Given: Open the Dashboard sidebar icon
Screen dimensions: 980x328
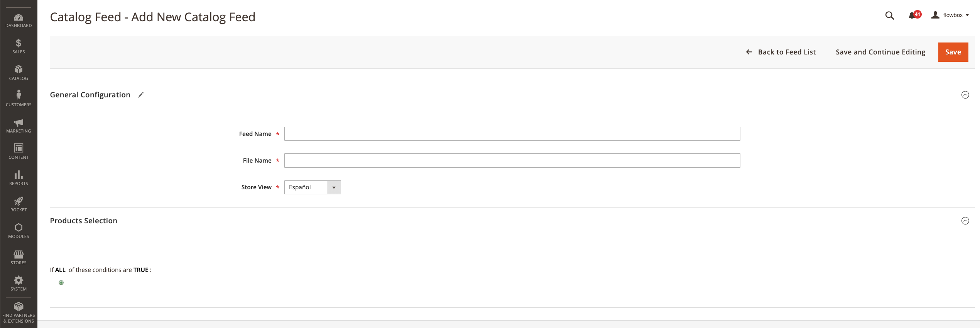Looking at the screenshot, I should (19, 20).
